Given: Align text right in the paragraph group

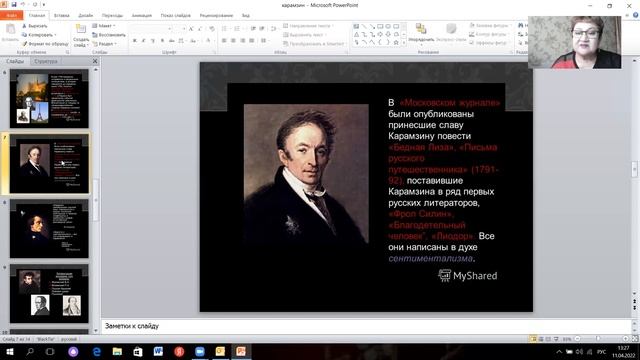Looking at the screenshot, I should pos(242,41).
